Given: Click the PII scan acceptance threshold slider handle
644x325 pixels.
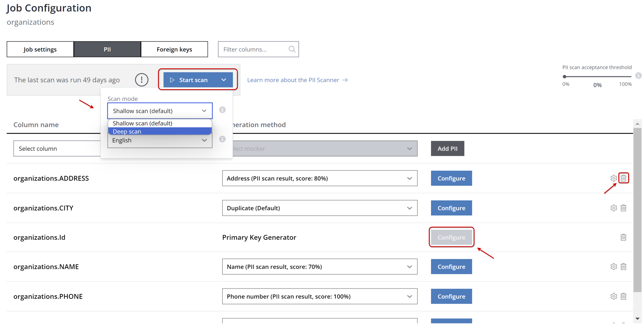Looking at the screenshot, I should point(564,77).
